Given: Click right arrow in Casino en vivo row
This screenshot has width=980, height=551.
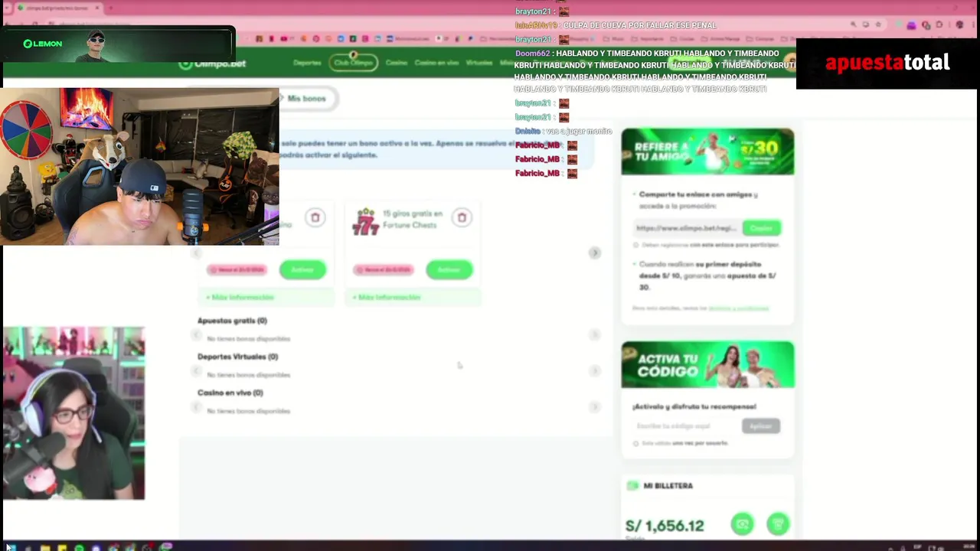Looking at the screenshot, I should (595, 407).
